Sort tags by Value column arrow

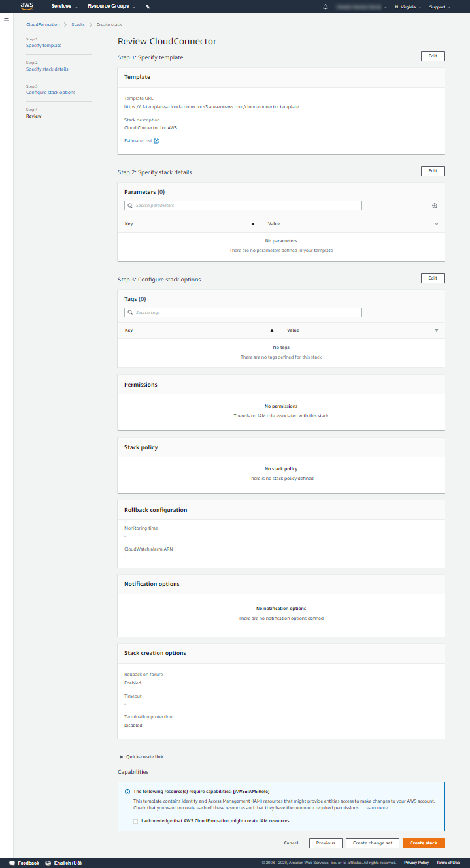pyautogui.click(x=437, y=330)
